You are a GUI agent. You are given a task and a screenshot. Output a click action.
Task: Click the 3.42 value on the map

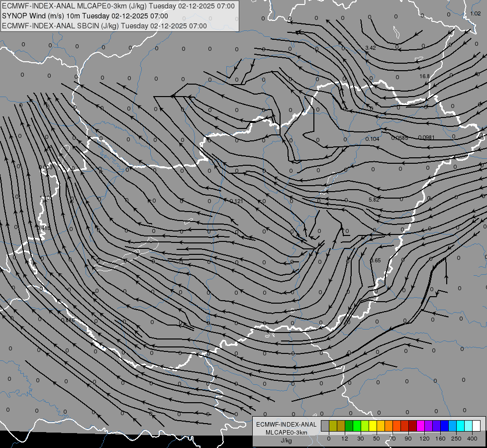371,48
